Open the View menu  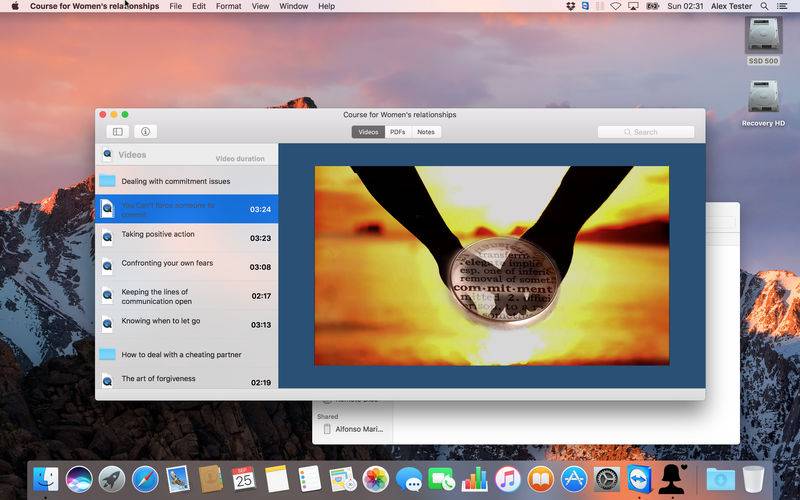(x=260, y=6)
